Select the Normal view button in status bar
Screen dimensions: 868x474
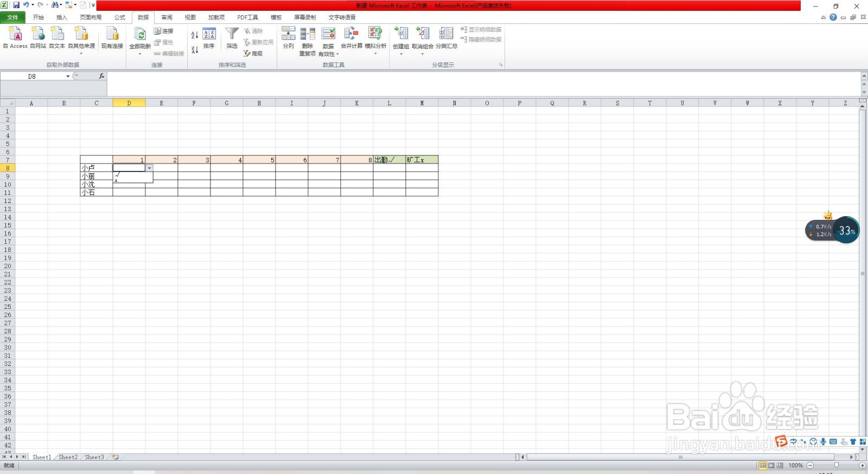(x=763, y=465)
